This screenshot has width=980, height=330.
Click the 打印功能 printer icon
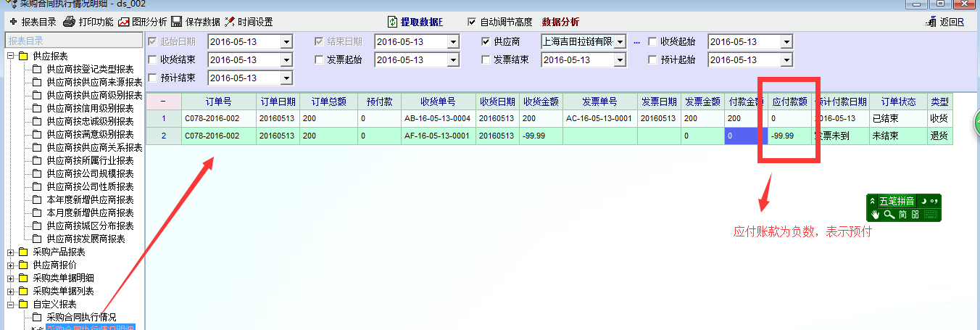click(x=70, y=22)
